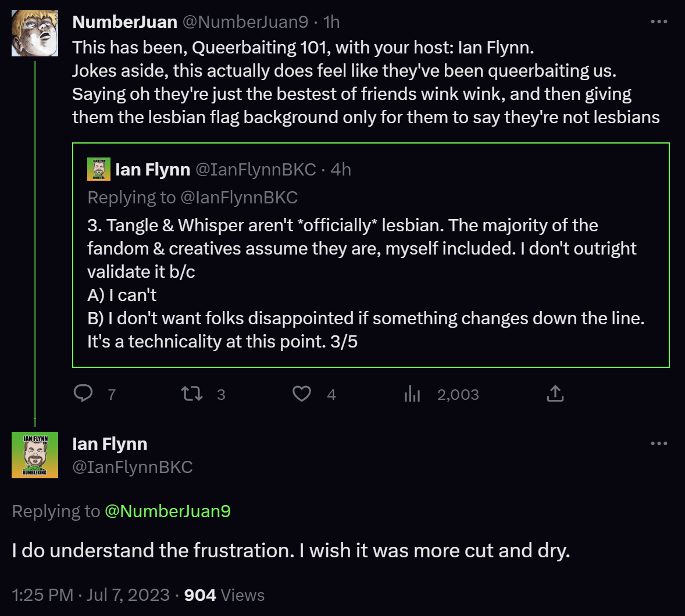Click the green @NumberJuan9 mention in reply

tap(167, 511)
